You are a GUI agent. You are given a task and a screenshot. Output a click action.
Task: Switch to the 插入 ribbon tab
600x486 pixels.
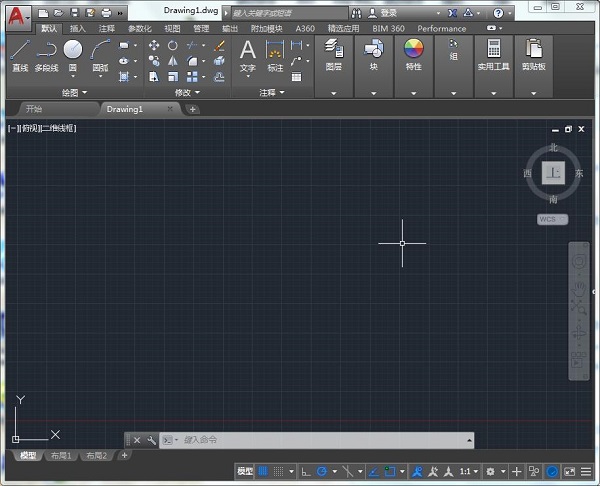(x=77, y=29)
